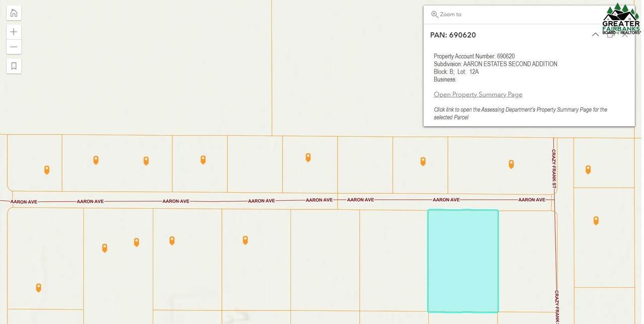Select the empty parcel right of the highlighted lot

pos(526,261)
